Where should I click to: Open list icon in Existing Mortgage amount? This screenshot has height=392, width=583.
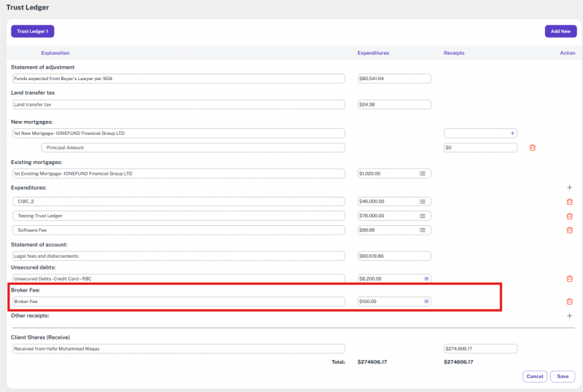coord(422,173)
